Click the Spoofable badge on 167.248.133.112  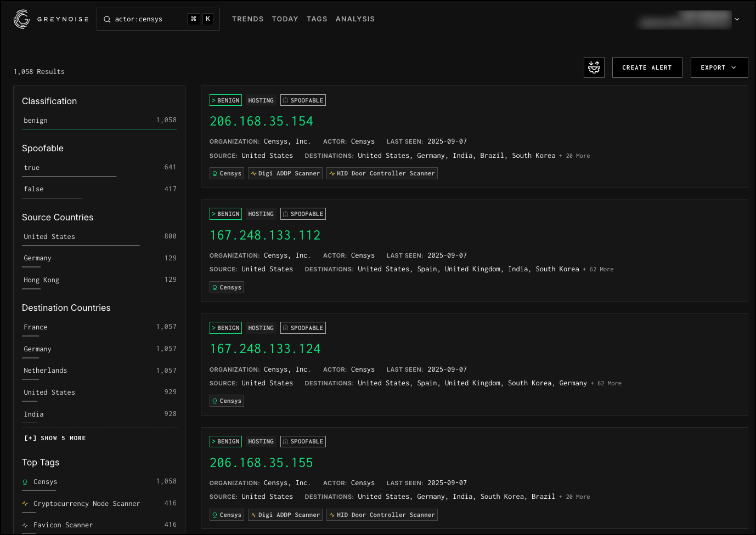click(x=303, y=214)
